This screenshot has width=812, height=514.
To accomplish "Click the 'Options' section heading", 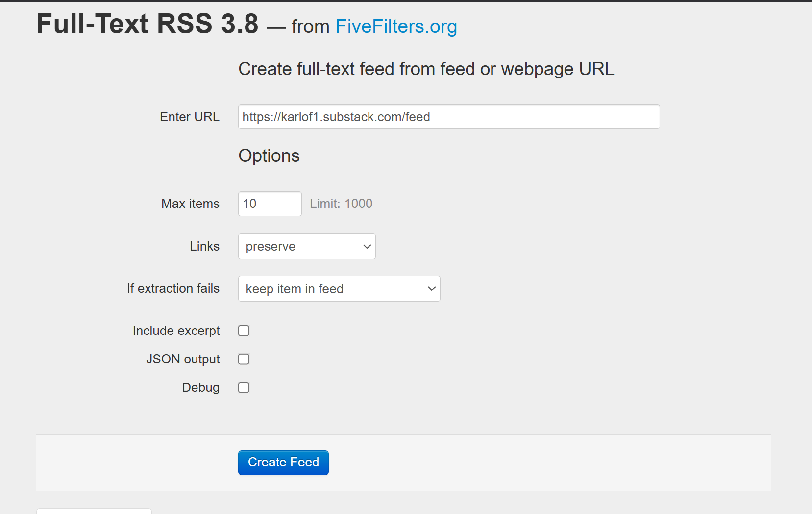I will [269, 156].
